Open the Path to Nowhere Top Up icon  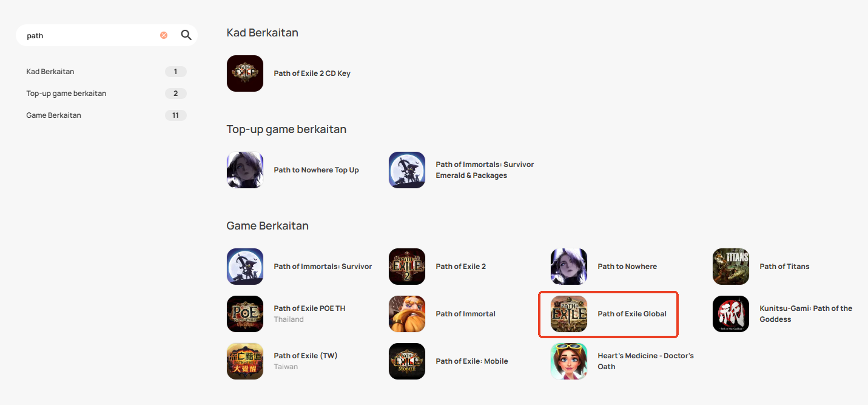point(245,170)
